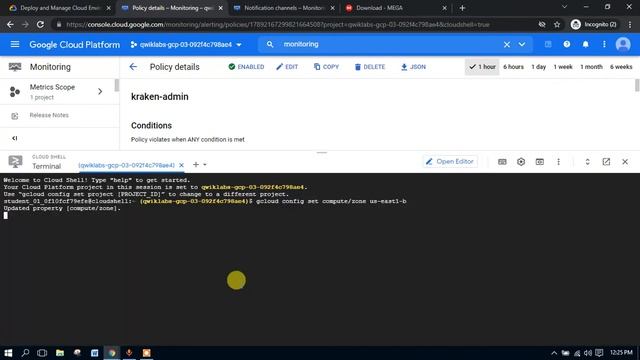Image resolution: width=640 pixels, height=360 pixels.
Task: Open the notifications bell icon
Action: [585, 44]
